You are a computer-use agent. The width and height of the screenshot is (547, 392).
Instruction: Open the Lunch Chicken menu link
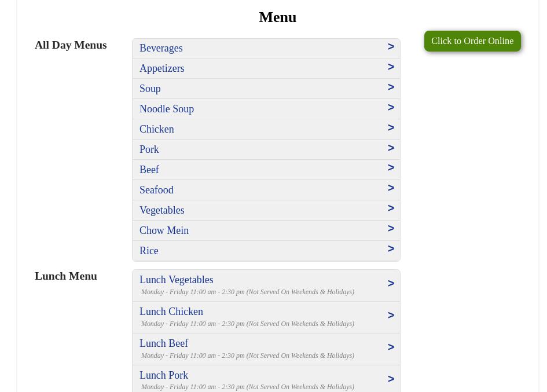pyautogui.click(x=171, y=312)
